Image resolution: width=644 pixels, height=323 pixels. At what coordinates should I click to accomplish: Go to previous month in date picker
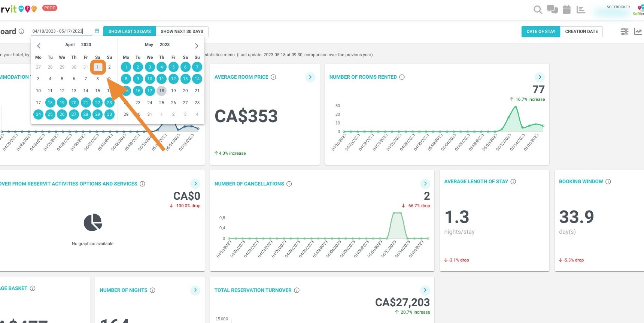pos(39,46)
